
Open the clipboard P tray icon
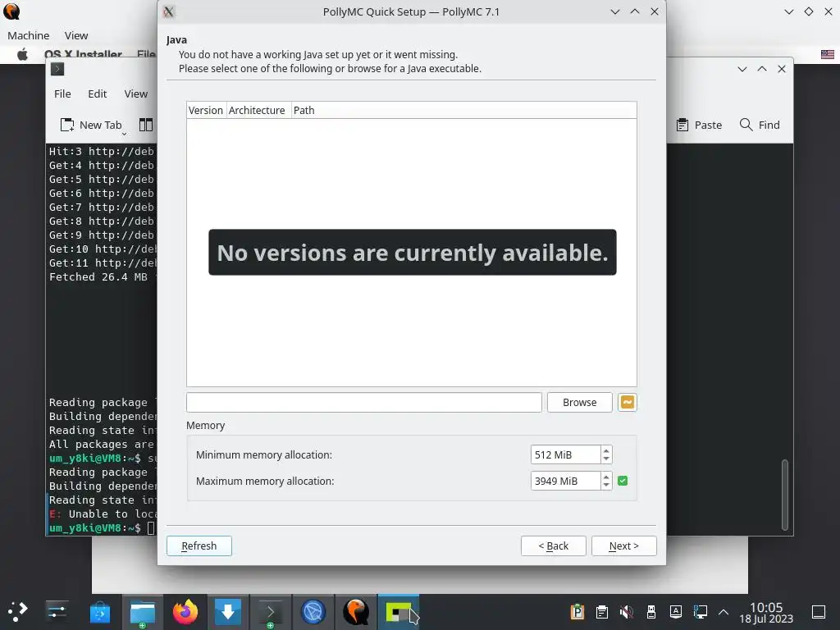(577, 612)
